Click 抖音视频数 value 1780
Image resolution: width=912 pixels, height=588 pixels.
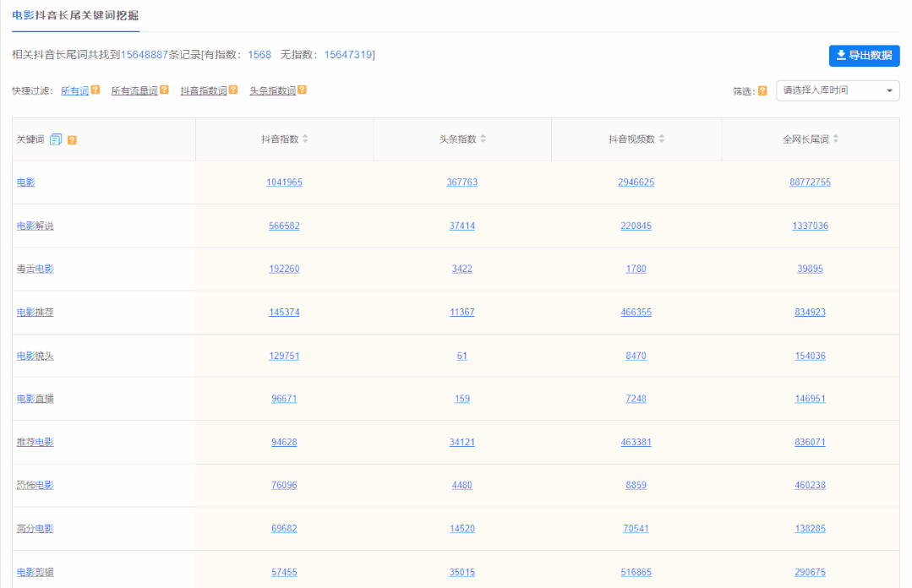pyautogui.click(x=636, y=269)
